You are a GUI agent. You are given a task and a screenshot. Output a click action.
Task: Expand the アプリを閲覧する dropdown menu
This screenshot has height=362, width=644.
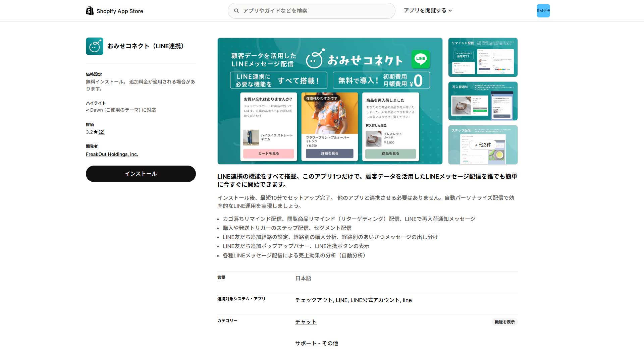(428, 11)
